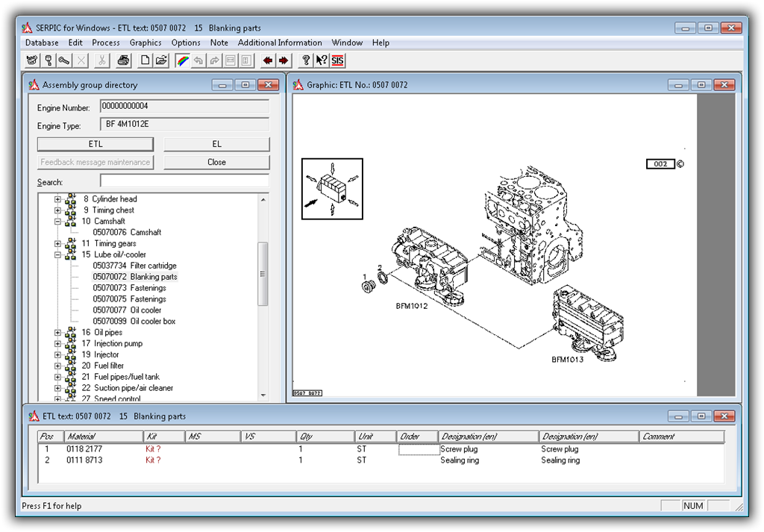Screen dimensions: 764x532
Task: Collapse the 15 Lube oil/-cooler node
Action: click(x=57, y=254)
